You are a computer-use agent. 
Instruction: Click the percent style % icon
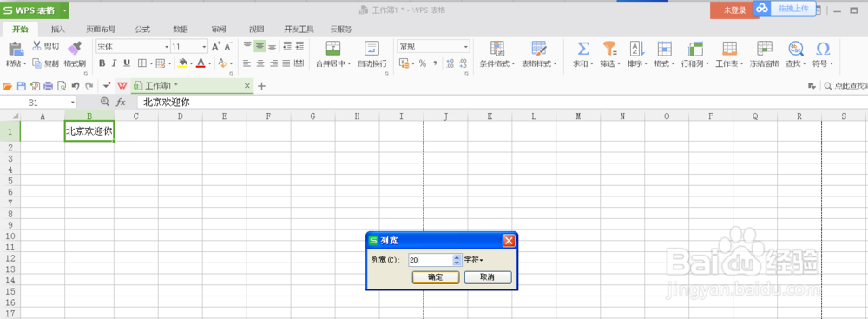(423, 63)
